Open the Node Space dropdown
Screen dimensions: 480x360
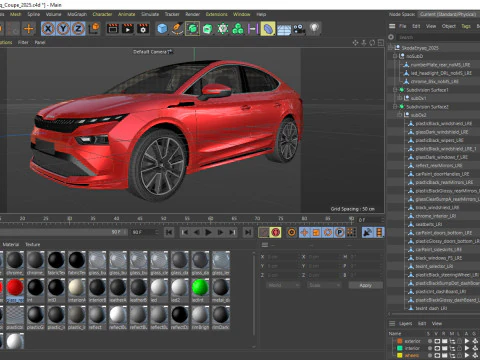click(449, 14)
